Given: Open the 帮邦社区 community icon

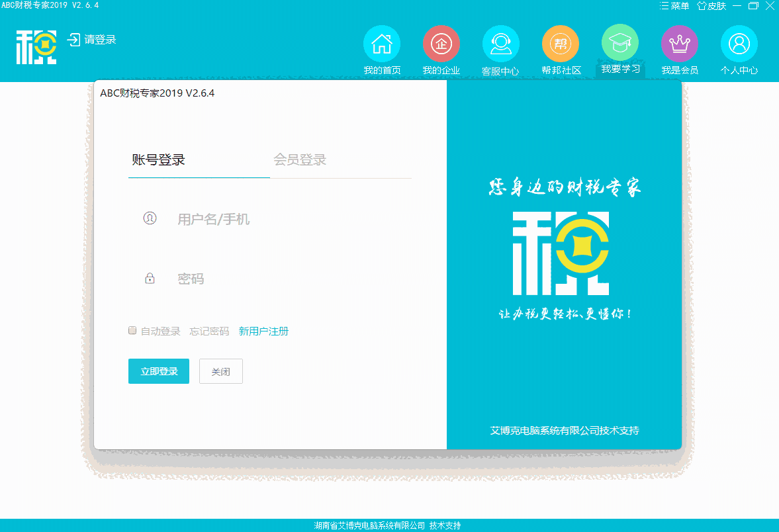Looking at the screenshot, I should click(561, 44).
